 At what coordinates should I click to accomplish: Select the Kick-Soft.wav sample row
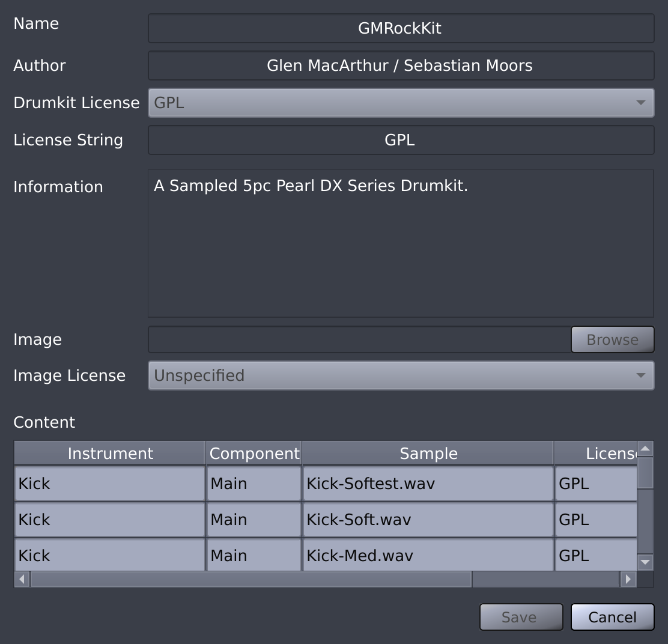click(428, 520)
